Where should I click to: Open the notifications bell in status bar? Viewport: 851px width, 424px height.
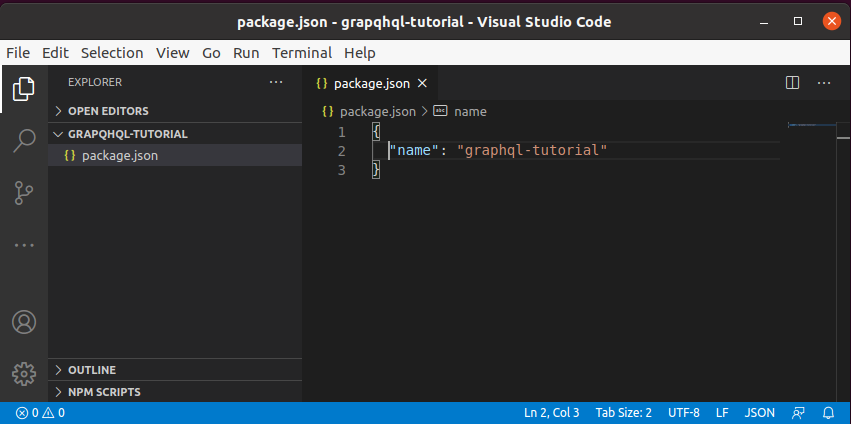click(x=829, y=413)
